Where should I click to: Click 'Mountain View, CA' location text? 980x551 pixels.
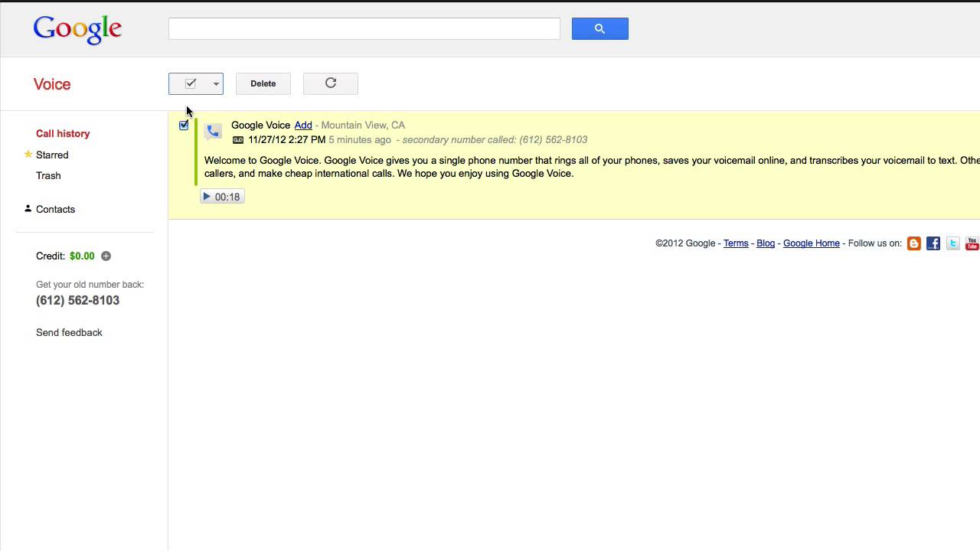point(363,125)
